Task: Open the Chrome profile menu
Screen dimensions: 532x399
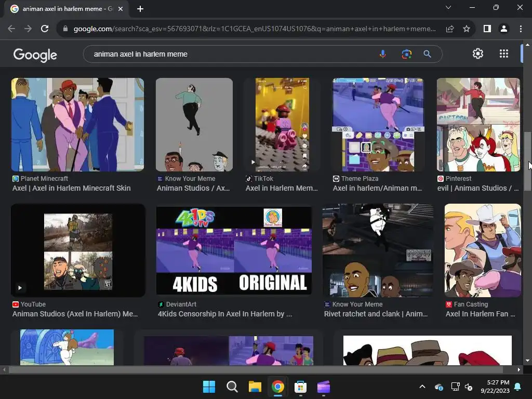Action: 504,29
